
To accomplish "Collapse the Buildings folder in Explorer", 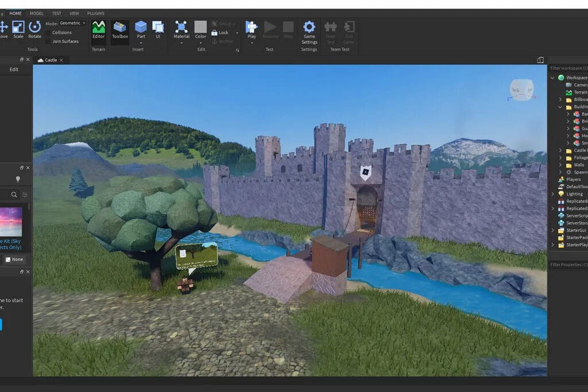I will click(x=560, y=106).
